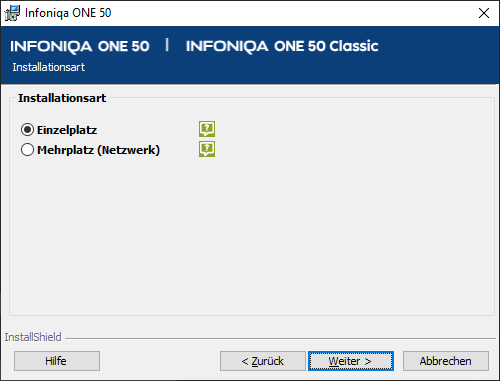Click the bold Installationsart group box heading
500x381 pixels.
tap(62, 98)
